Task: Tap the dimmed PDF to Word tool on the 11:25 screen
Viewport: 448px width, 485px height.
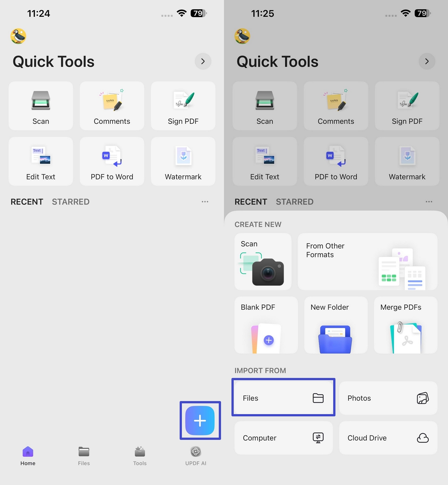Action: coord(336,161)
